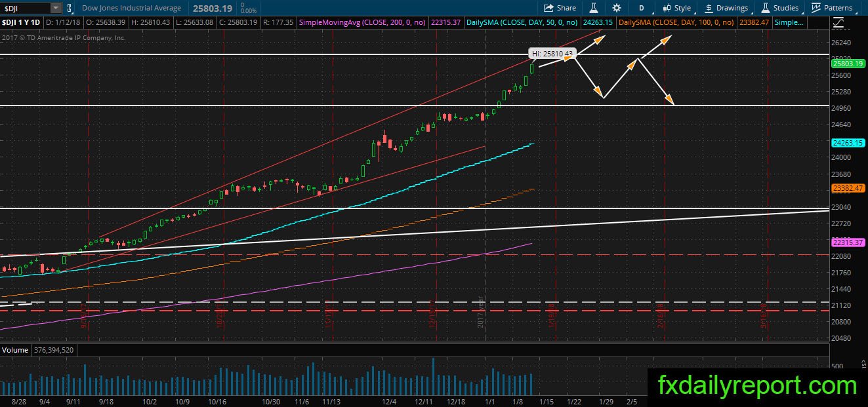Click the 22315.37 study value readout
The width and height of the screenshot is (868, 407).
point(445,22)
